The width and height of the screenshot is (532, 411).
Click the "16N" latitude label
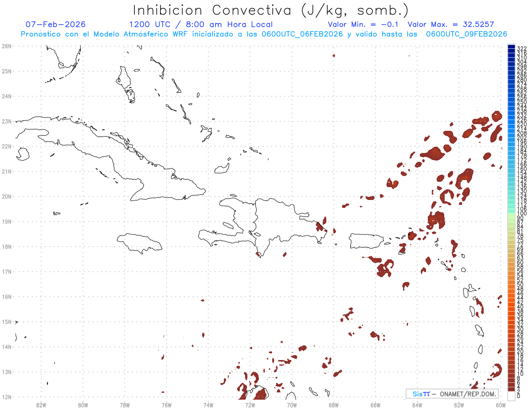tap(7, 297)
